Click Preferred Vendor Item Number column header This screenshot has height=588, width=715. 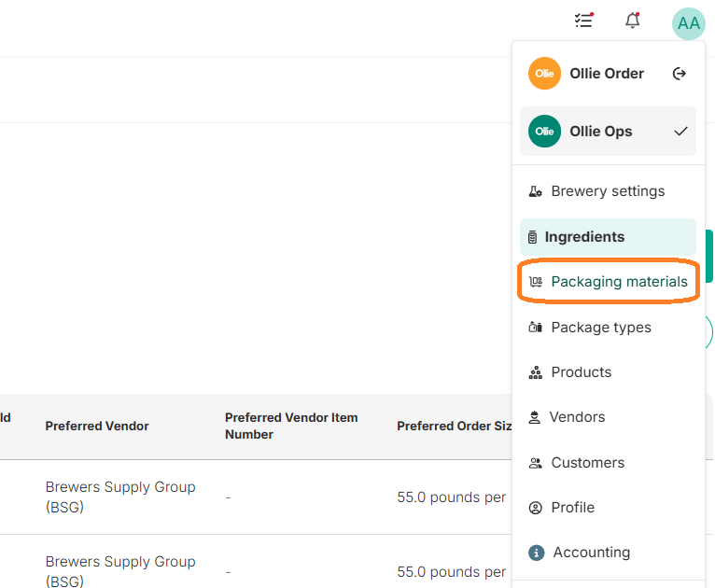(x=291, y=427)
